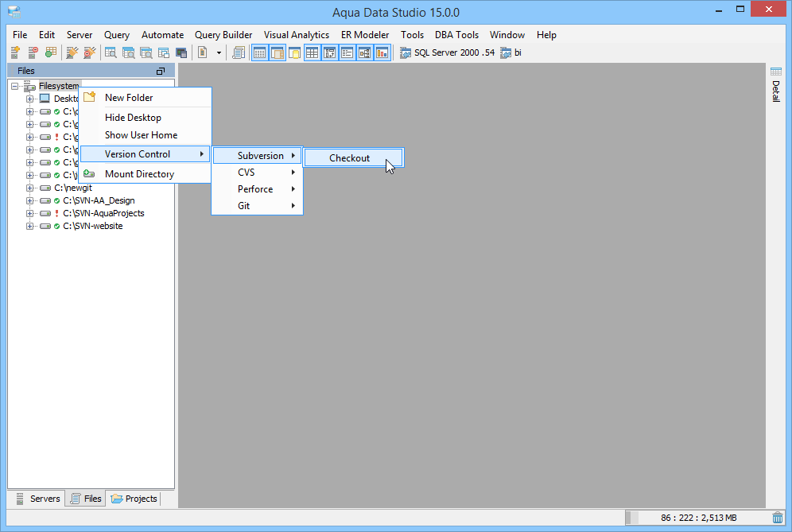Viewport: 792px width, 532px height.
Task: Click the drive icon beside C:\newgit
Action: [x=45, y=188]
